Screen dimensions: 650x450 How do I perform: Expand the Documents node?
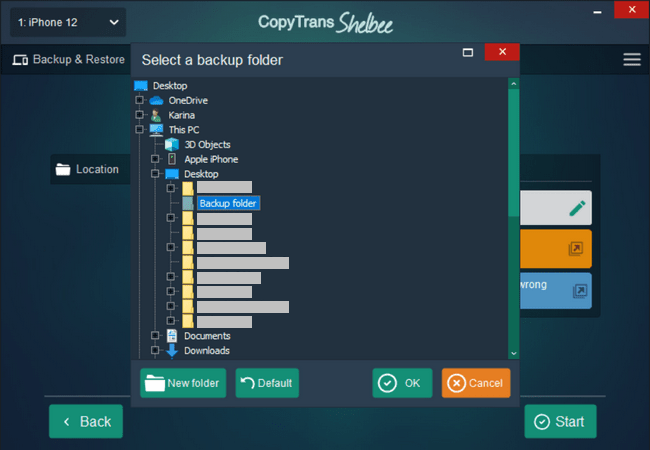pos(155,335)
